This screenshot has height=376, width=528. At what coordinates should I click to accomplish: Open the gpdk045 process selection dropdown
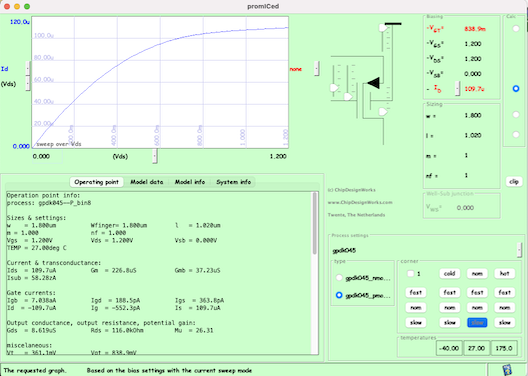pyautogui.click(x=519, y=250)
